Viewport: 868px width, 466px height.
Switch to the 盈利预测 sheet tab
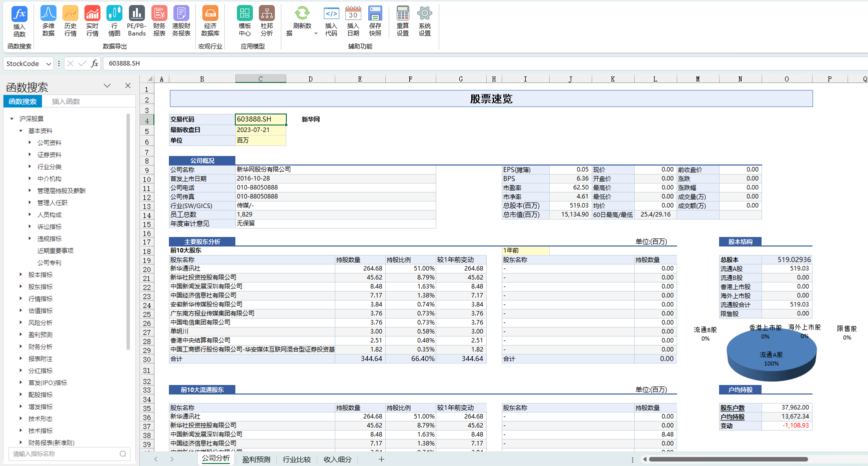pos(256,459)
